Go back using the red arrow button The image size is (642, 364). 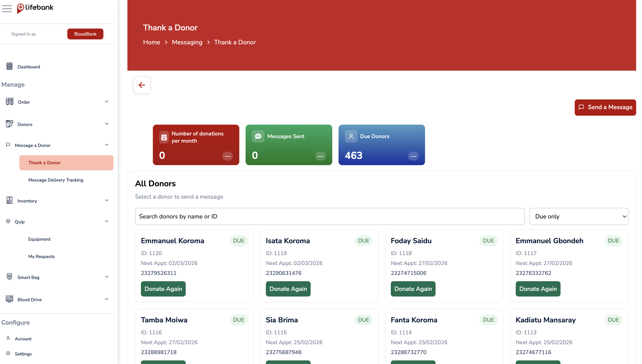click(142, 85)
